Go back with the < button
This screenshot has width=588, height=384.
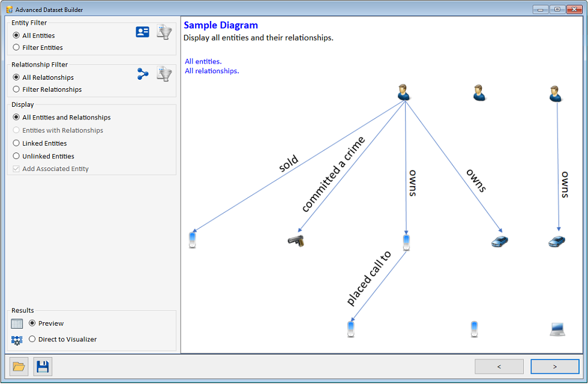pyautogui.click(x=499, y=367)
